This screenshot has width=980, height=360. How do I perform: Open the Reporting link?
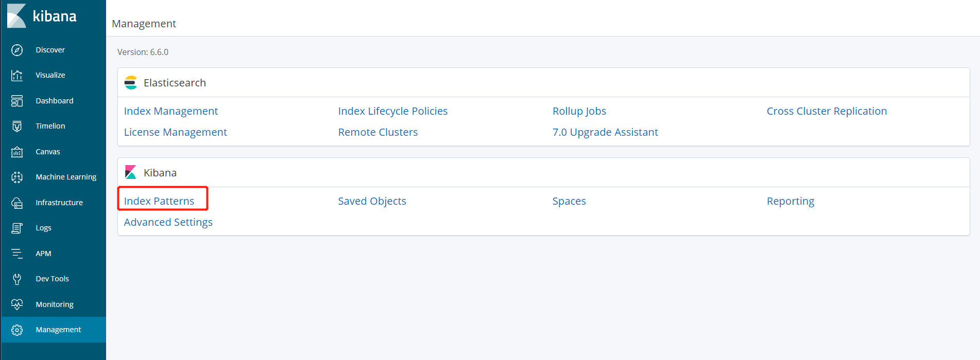pos(790,201)
